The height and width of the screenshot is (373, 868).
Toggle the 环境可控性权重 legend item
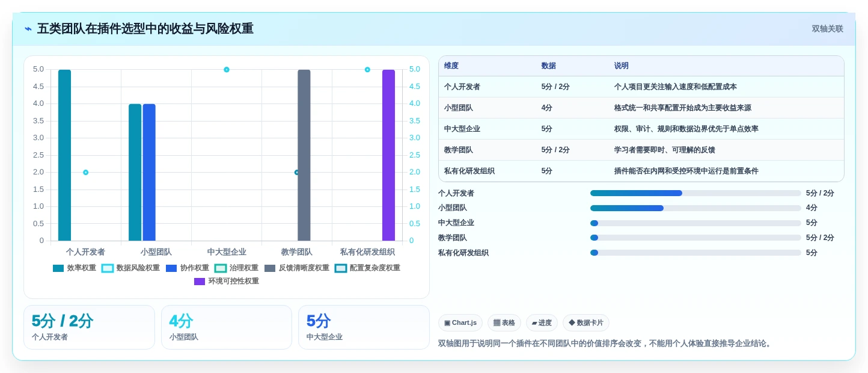tap(227, 282)
